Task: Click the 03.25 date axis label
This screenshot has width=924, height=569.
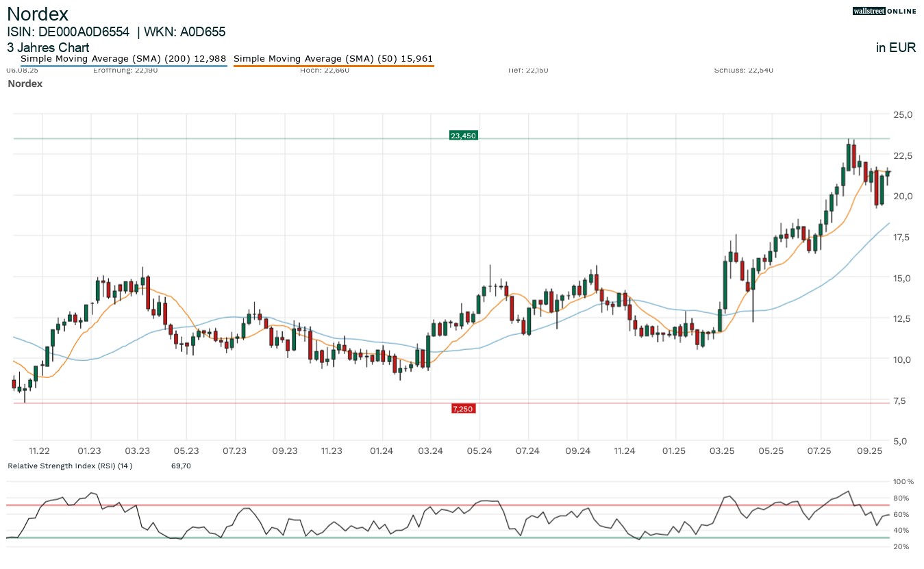Action: pyautogui.click(x=723, y=451)
